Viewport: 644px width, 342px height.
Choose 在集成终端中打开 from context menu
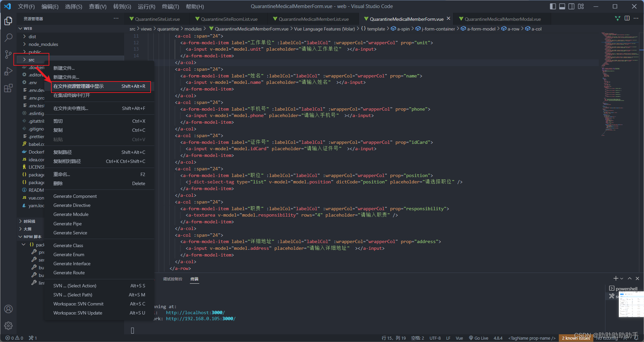99,95
